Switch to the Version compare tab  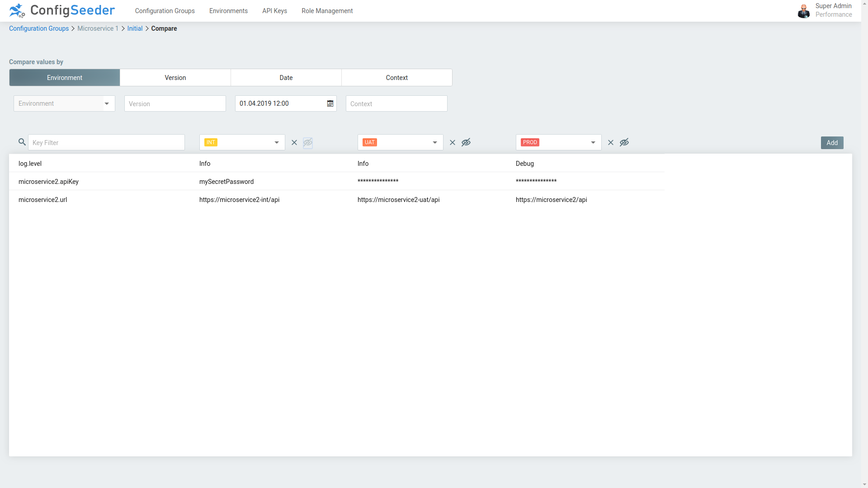coord(175,77)
